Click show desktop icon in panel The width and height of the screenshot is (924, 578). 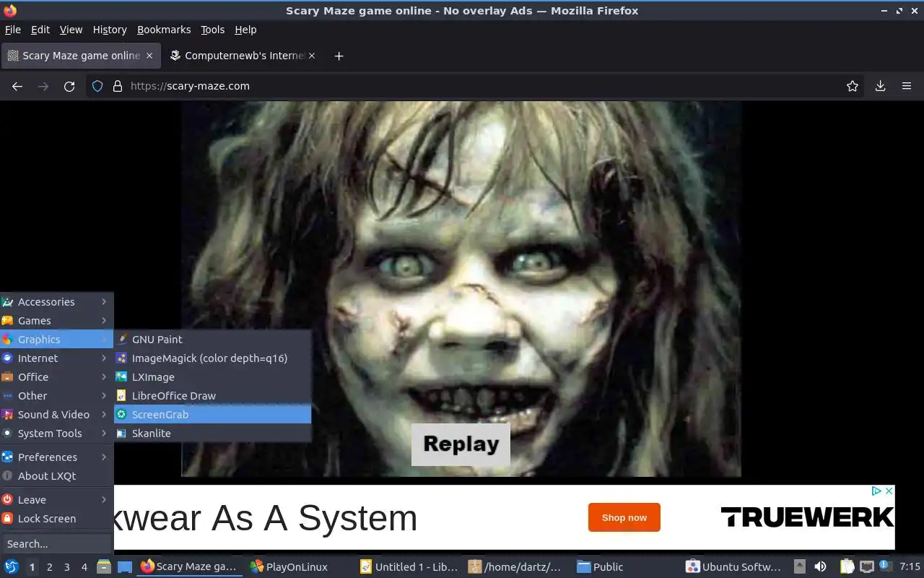pyautogui.click(x=124, y=567)
